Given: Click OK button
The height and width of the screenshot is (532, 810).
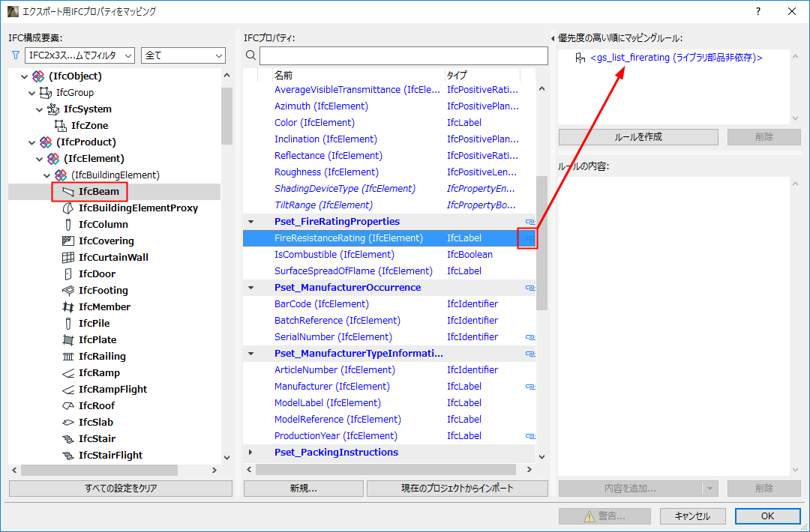Looking at the screenshot, I should tap(768, 516).
